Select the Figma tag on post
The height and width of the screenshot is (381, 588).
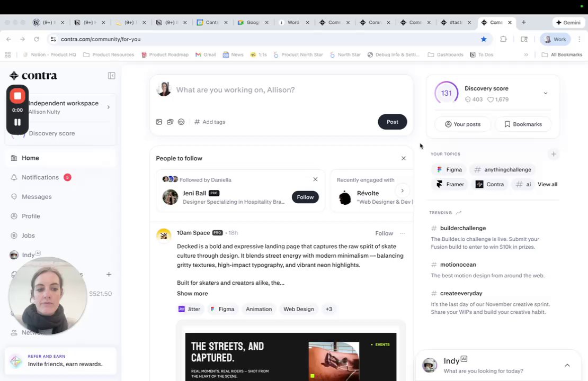point(222,309)
